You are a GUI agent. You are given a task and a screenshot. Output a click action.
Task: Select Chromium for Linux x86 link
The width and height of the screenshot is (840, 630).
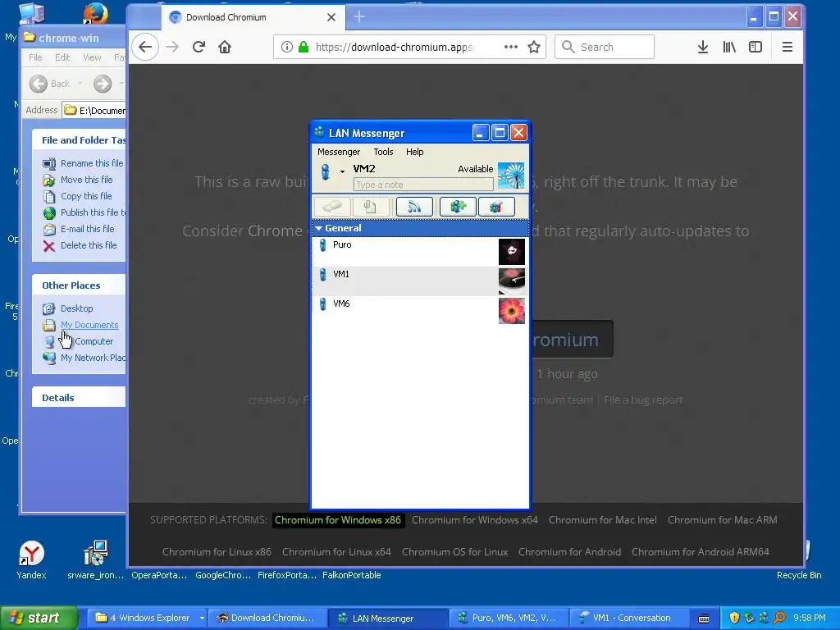[x=217, y=552]
